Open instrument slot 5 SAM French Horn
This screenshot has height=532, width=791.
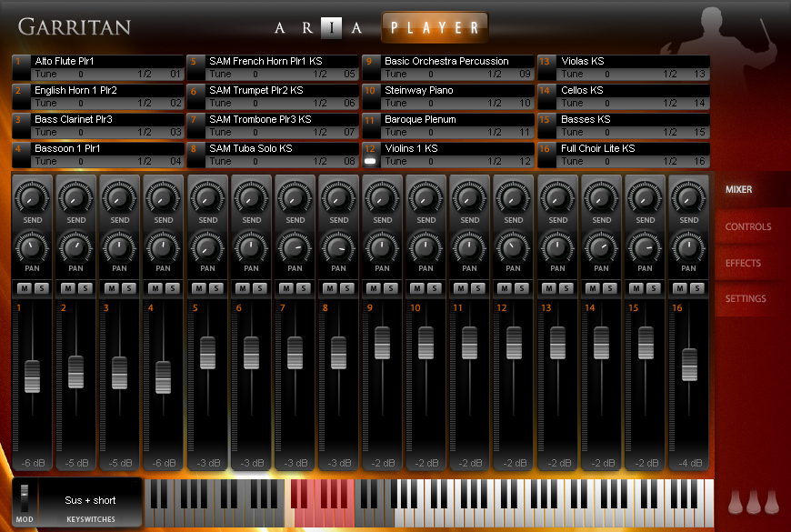[282, 61]
